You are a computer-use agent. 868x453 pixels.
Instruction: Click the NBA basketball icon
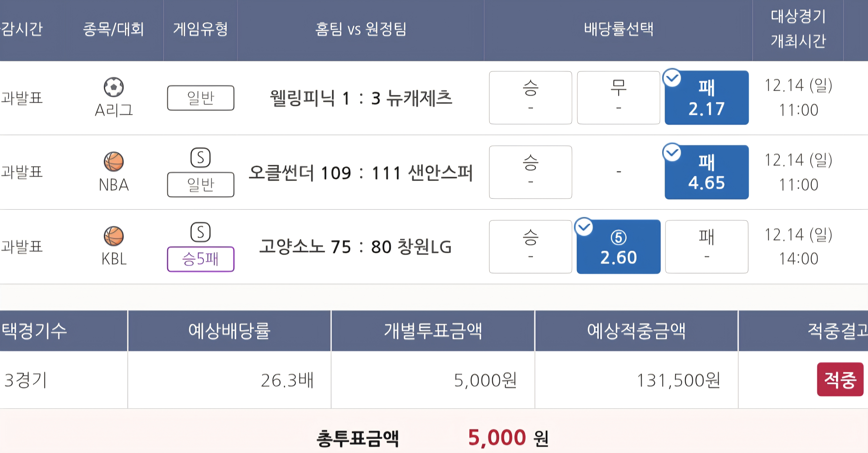[114, 161]
